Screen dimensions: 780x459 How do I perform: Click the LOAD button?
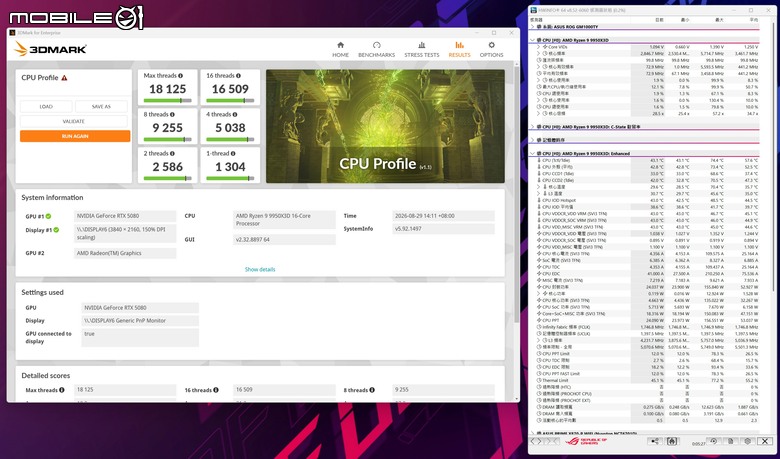coord(46,106)
